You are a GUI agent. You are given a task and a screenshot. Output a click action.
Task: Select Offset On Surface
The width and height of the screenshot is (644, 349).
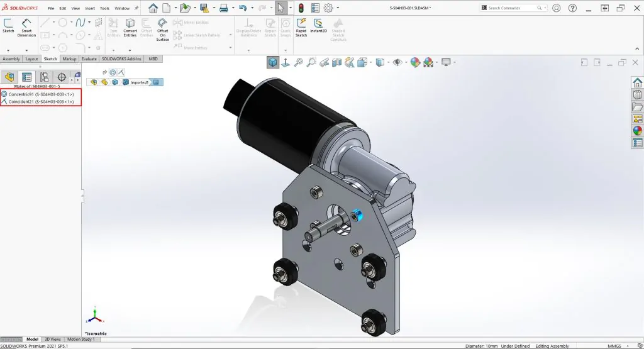click(163, 30)
